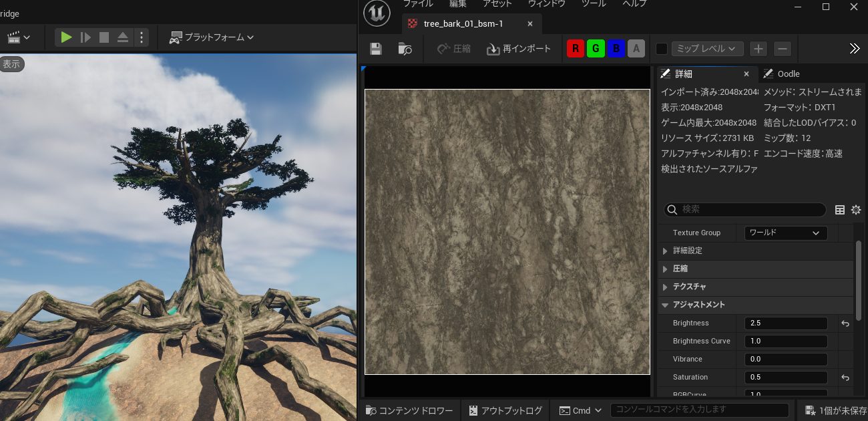Open the ウィンドウ menu

[547, 4]
